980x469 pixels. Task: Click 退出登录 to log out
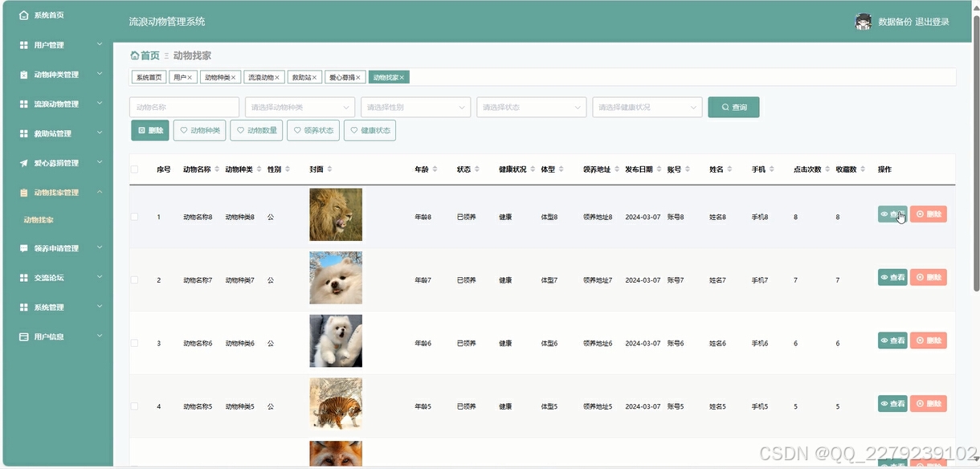coord(932,22)
